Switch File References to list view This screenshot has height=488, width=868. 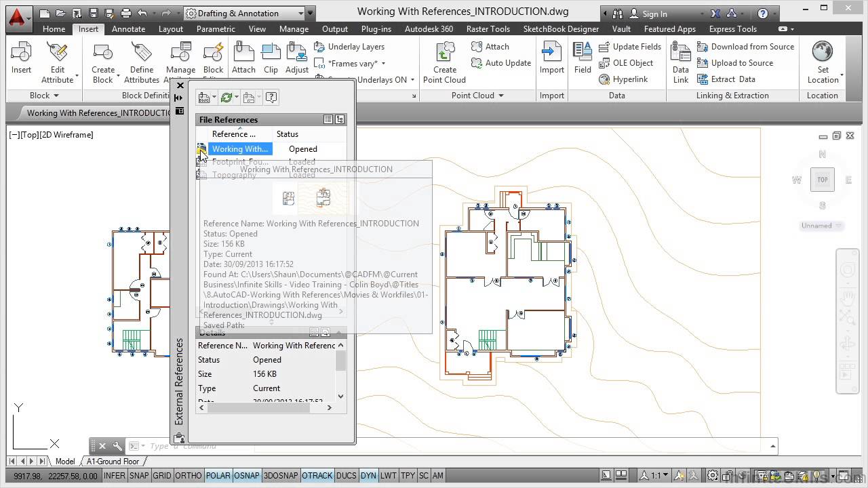pos(328,119)
